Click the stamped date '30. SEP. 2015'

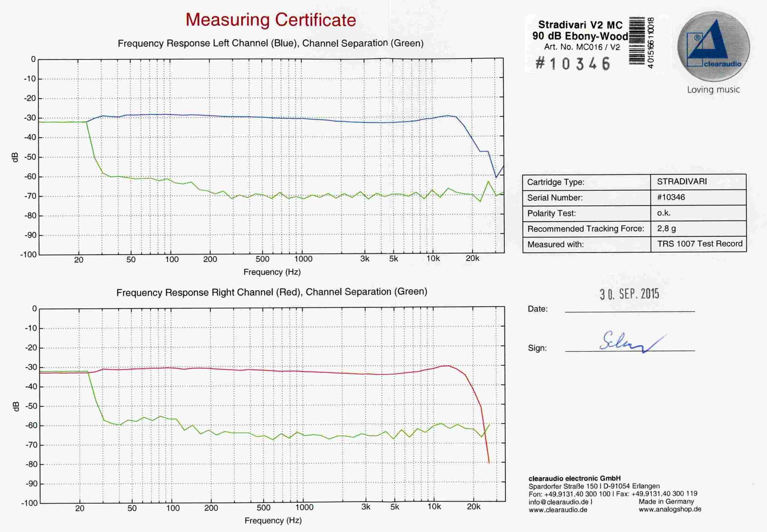[x=629, y=294]
